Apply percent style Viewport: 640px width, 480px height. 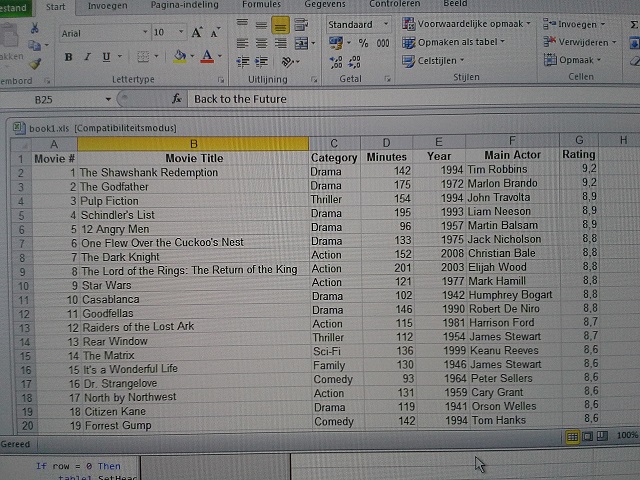(363, 43)
